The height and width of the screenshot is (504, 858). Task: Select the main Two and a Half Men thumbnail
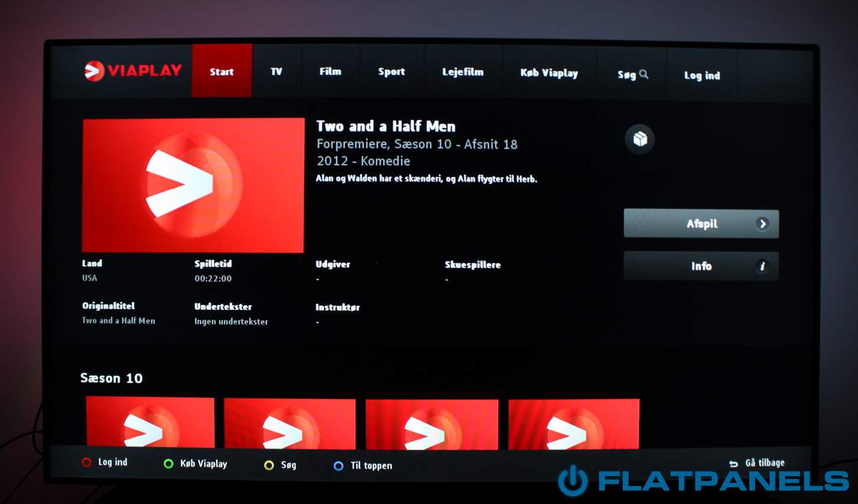coord(193,185)
